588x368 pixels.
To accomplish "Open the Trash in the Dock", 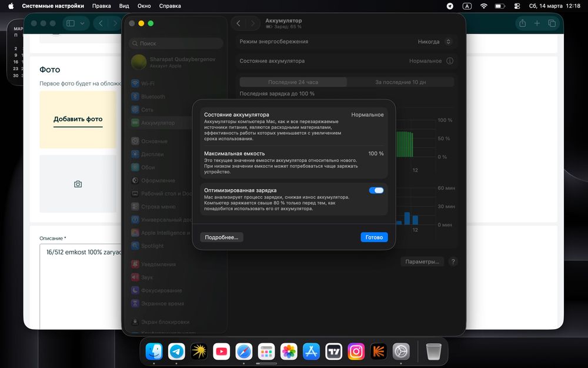I will 434,352.
